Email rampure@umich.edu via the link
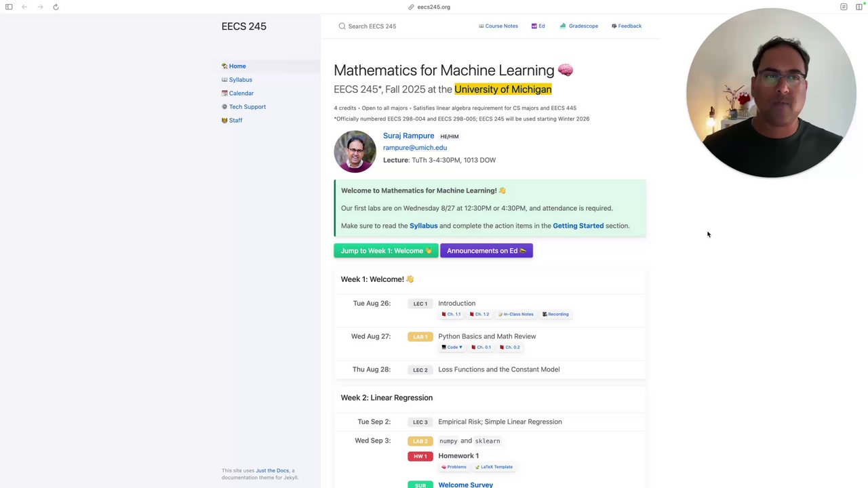Image resolution: width=868 pixels, height=488 pixels. (x=414, y=148)
